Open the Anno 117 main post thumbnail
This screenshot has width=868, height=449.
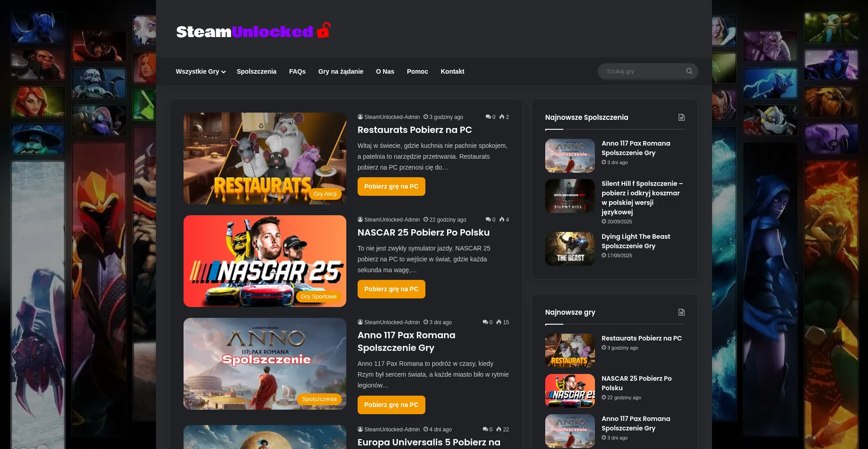coord(265,364)
